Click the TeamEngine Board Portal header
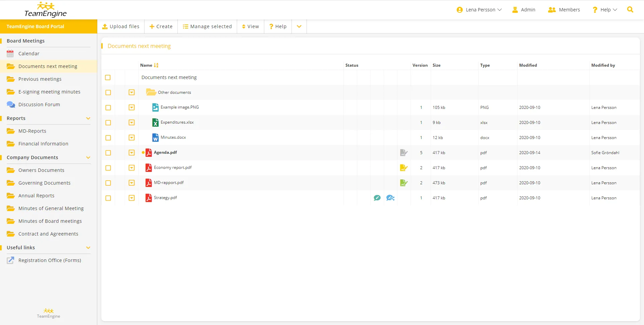The image size is (644, 325). (49, 26)
